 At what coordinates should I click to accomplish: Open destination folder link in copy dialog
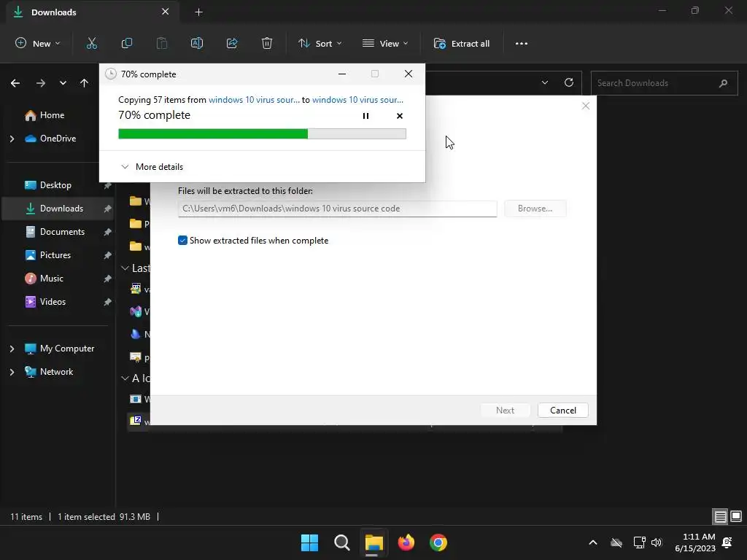pos(357,99)
